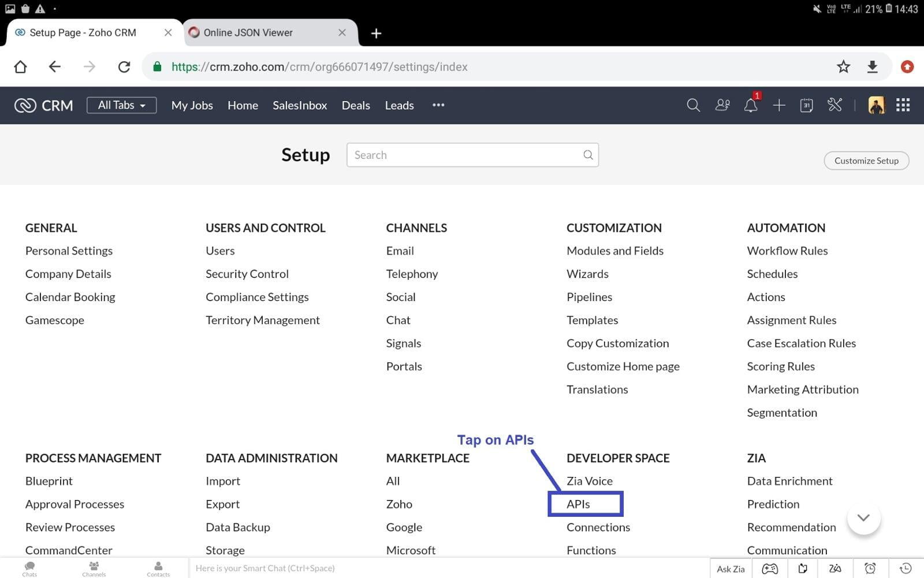
Task: Expand the All Tabs dropdown
Action: click(x=122, y=105)
